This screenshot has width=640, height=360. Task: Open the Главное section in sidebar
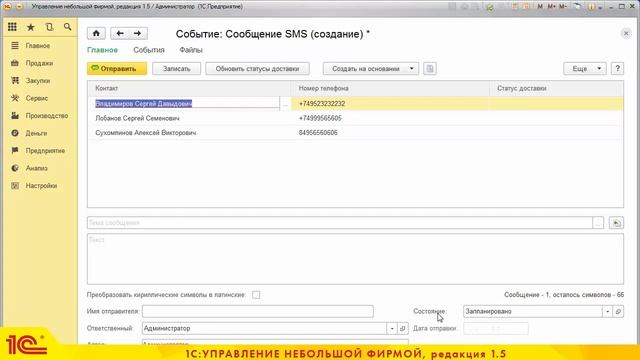[x=38, y=46]
